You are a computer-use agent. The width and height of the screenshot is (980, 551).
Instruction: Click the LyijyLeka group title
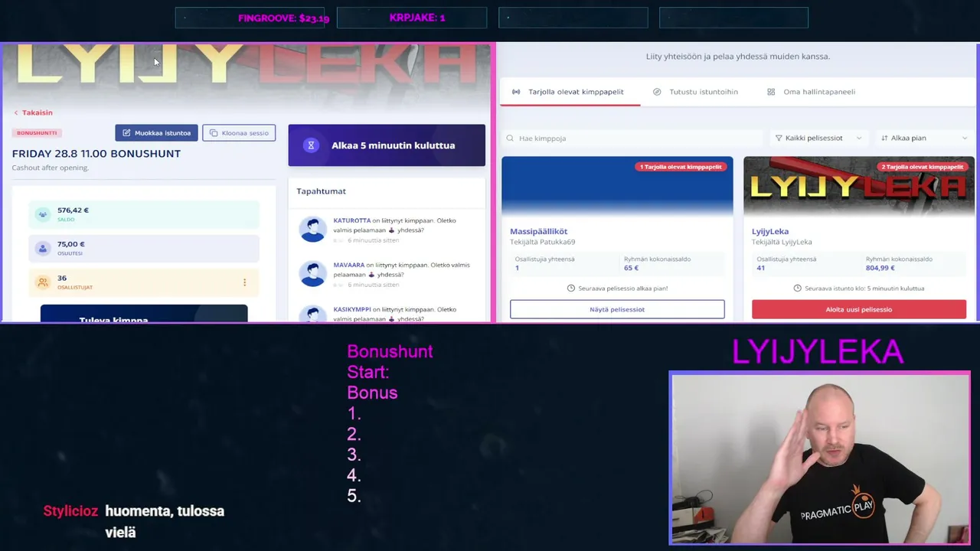coord(770,231)
